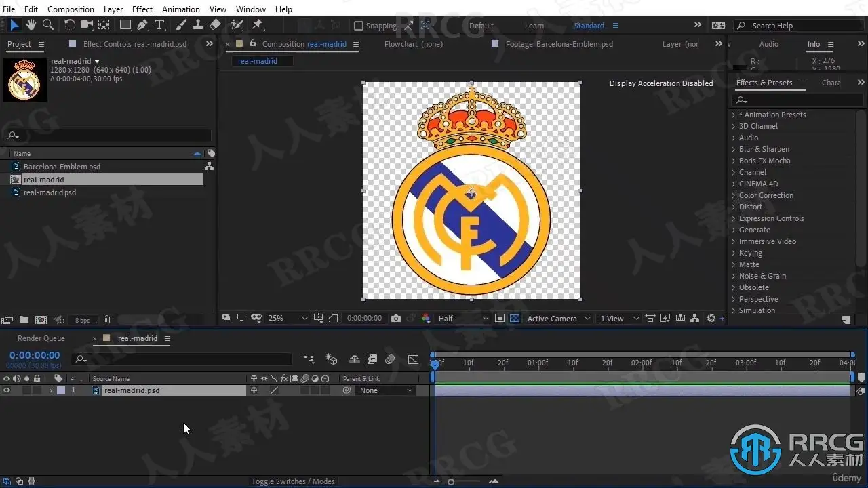The width and height of the screenshot is (868, 488).
Task: Open the Effect menu
Action: (x=142, y=9)
